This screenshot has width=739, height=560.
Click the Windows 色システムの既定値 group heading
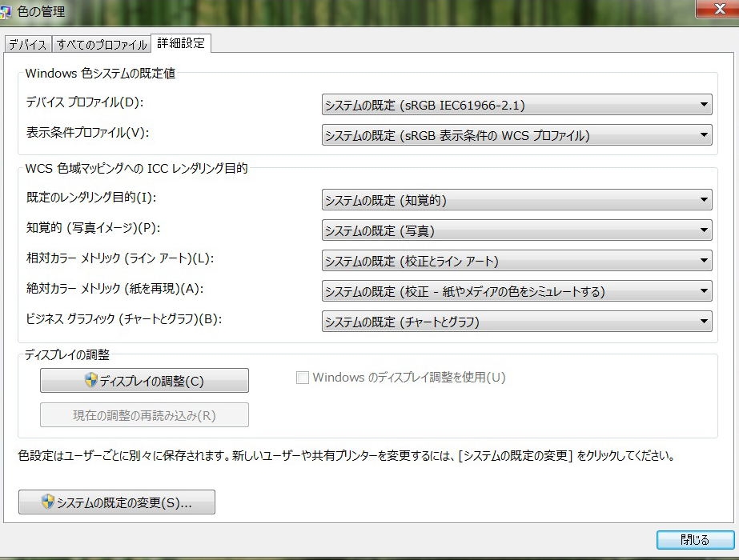pyautogui.click(x=100, y=73)
